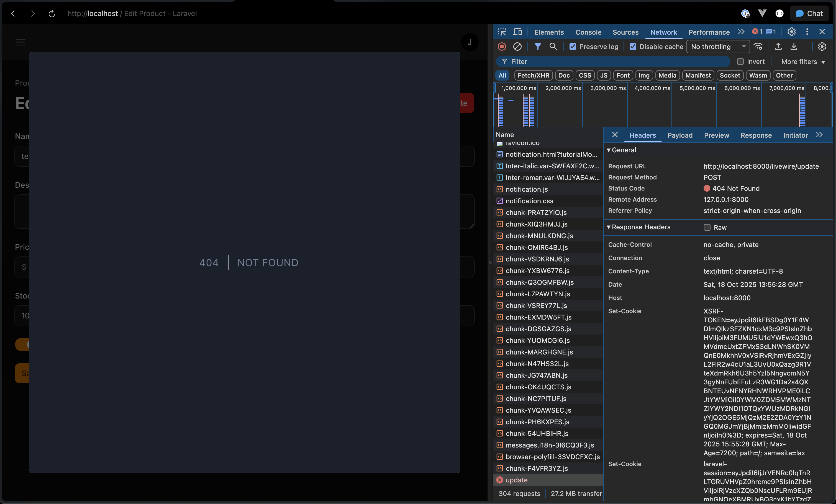The image size is (836, 504).
Task: Open network search magnifier icon
Action: [553, 47]
